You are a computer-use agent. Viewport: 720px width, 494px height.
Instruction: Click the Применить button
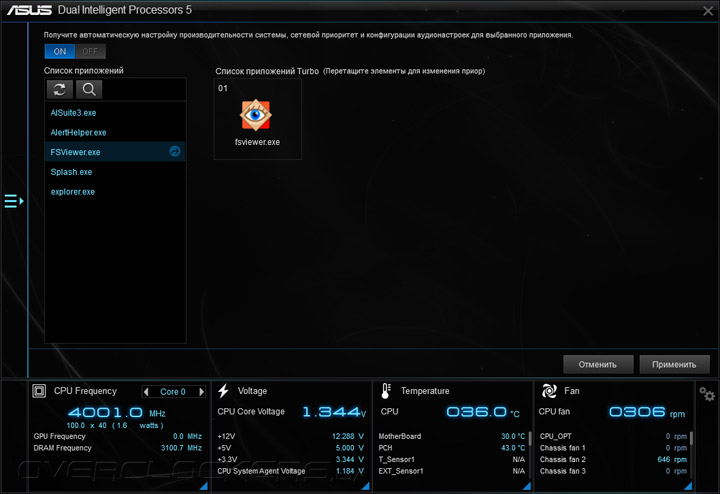point(674,365)
